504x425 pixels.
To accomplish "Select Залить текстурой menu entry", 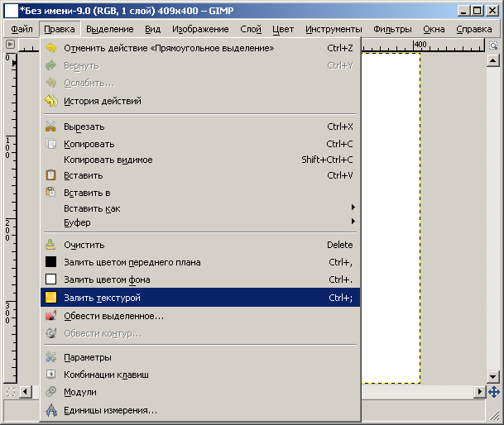I will (x=200, y=298).
